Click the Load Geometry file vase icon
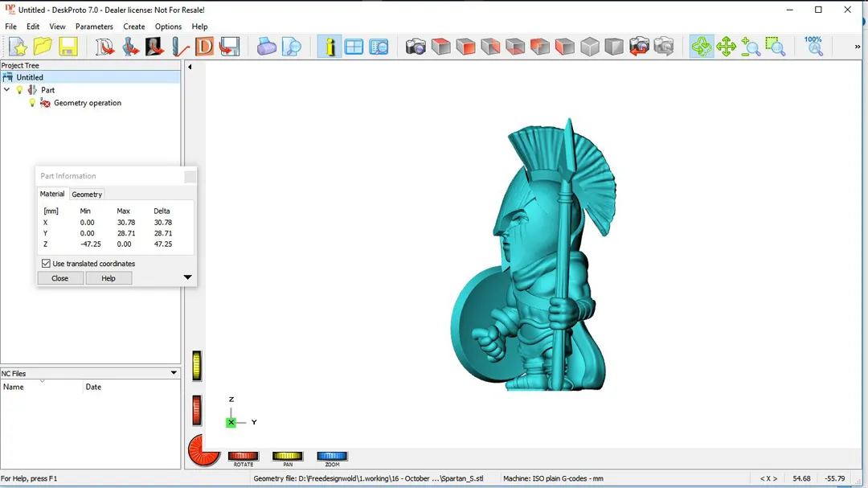Screen dimensions: 868x488 pos(130,47)
